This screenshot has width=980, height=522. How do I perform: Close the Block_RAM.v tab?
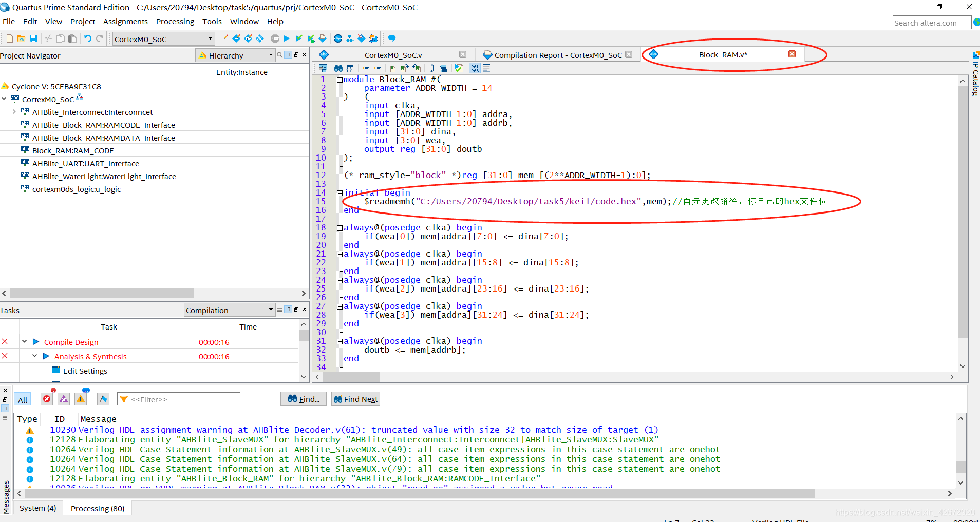coord(792,54)
